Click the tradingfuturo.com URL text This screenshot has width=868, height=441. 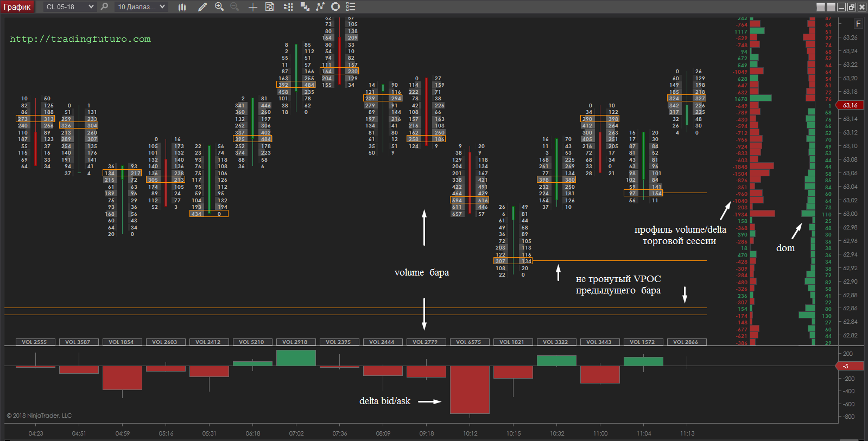(80, 39)
